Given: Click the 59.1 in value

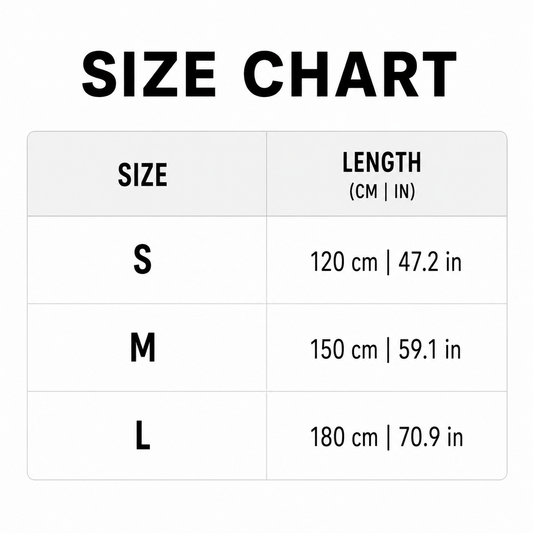Looking at the screenshot, I should click(430, 349).
